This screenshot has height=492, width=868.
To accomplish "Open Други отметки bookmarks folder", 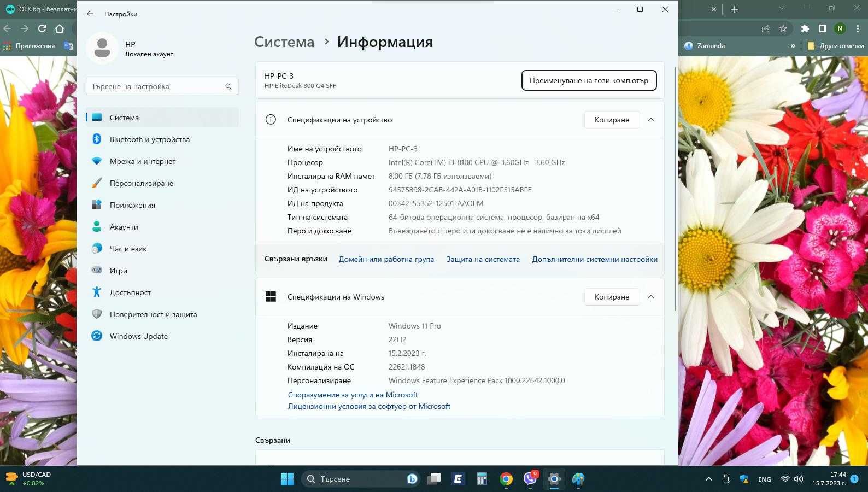I will 836,46.
